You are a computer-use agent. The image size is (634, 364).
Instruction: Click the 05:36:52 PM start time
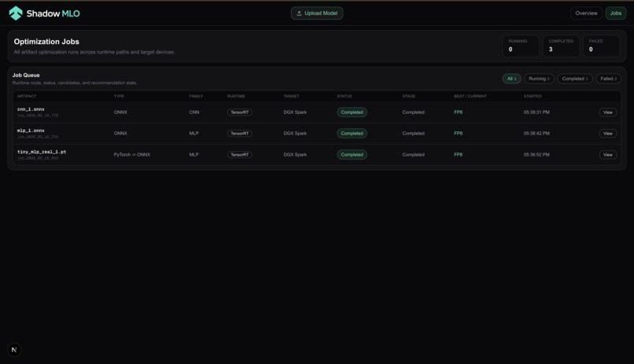click(536, 155)
